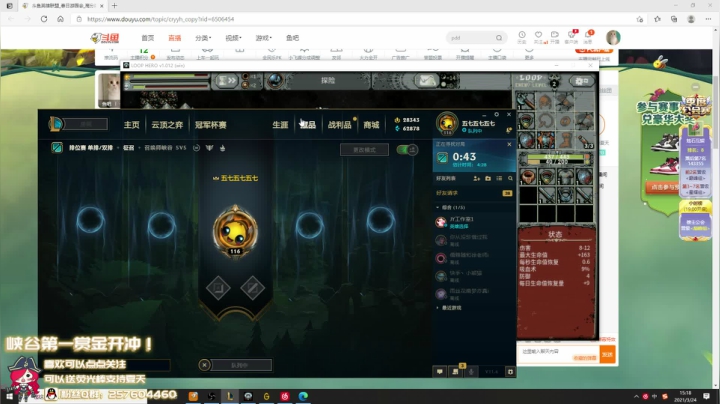Image resolution: width=720 pixels, height=404 pixels.
Task: Open the 战利品 tab
Action: [x=339, y=125]
